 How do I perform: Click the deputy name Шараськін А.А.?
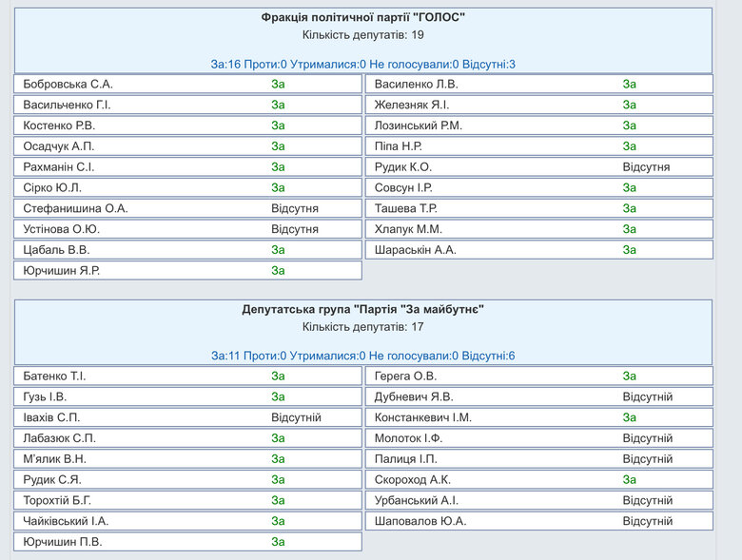(415, 250)
